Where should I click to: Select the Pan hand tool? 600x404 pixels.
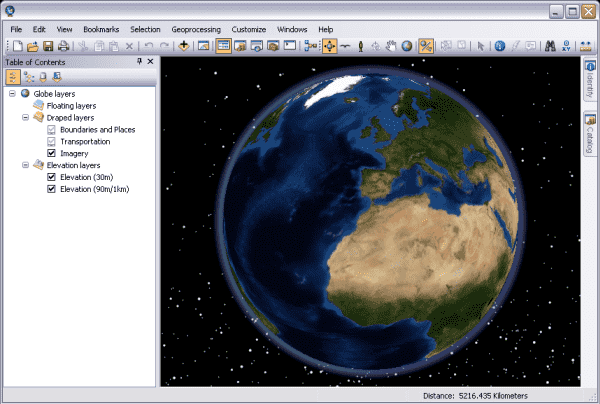point(391,46)
